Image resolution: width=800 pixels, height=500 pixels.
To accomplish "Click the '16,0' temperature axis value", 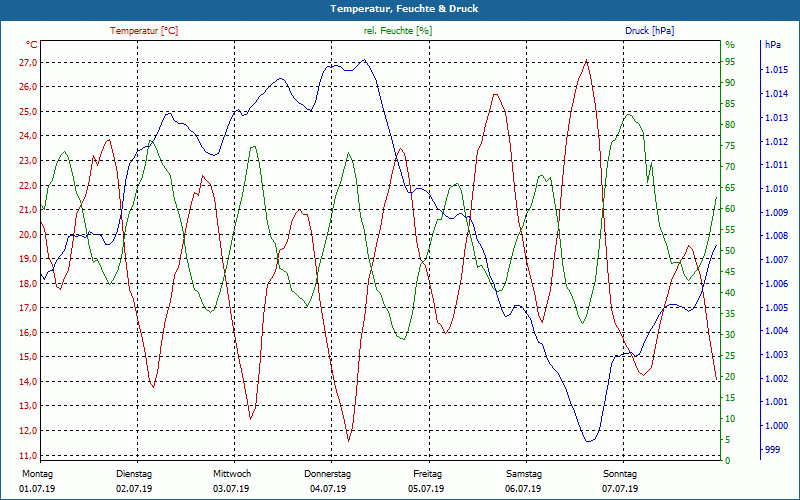I will [x=28, y=332].
